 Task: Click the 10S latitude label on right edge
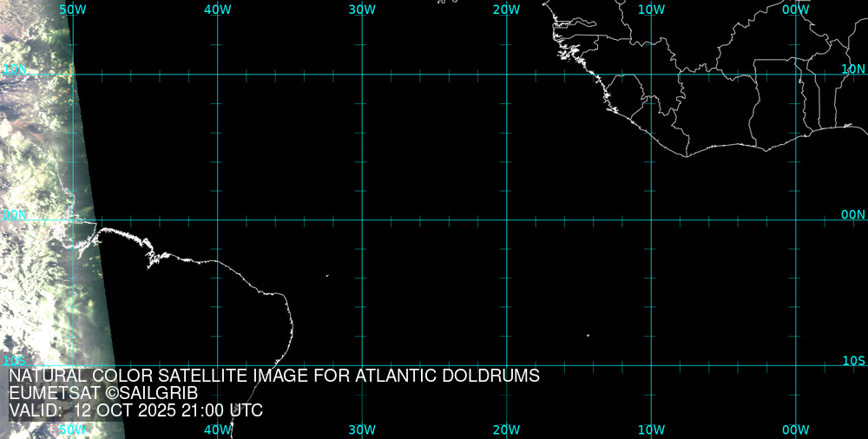point(853,360)
